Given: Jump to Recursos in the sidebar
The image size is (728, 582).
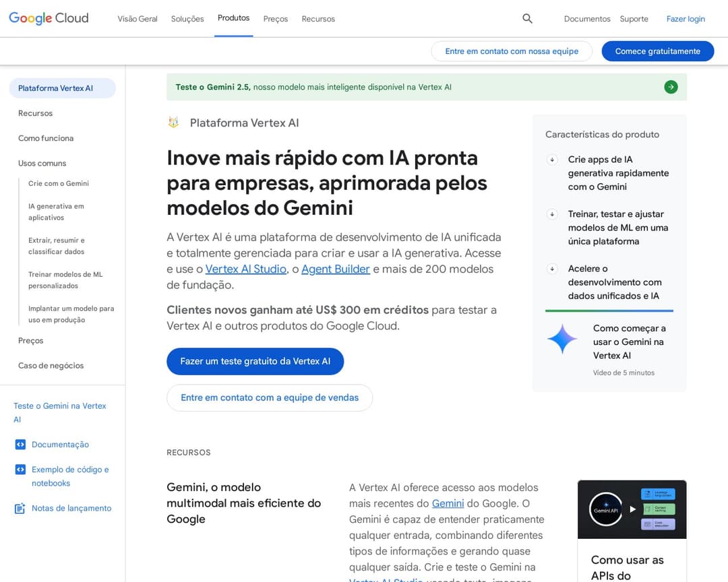Looking at the screenshot, I should pyautogui.click(x=35, y=113).
